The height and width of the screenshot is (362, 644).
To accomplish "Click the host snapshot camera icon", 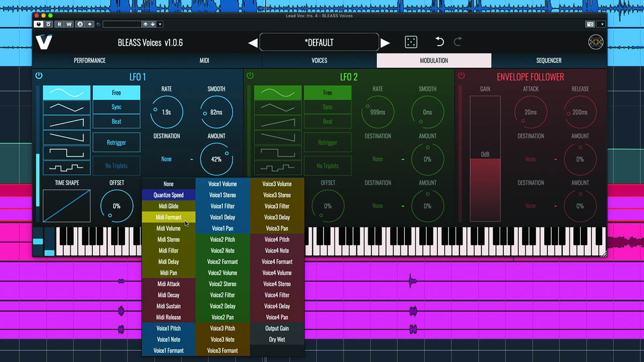I will (590, 24).
